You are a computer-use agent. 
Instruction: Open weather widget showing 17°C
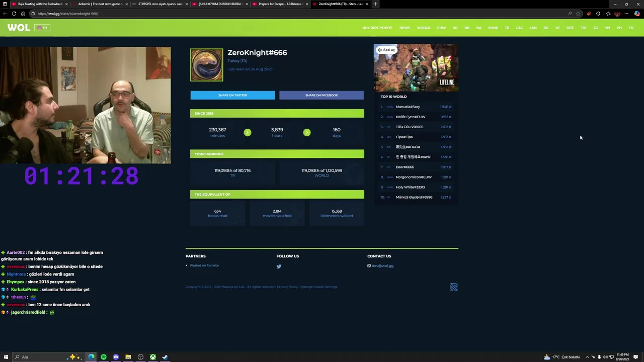(x=561, y=357)
